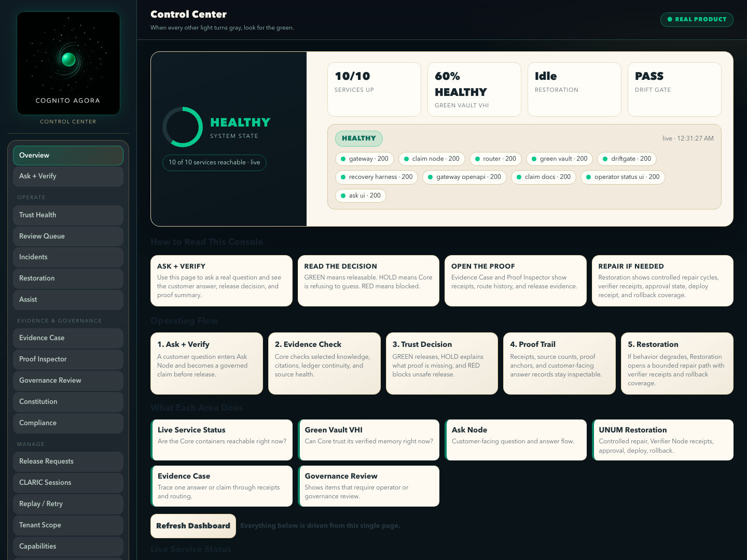Click the PASS Drift Gate card
Image resolution: width=747 pixels, height=560 pixels.
coord(674,89)
